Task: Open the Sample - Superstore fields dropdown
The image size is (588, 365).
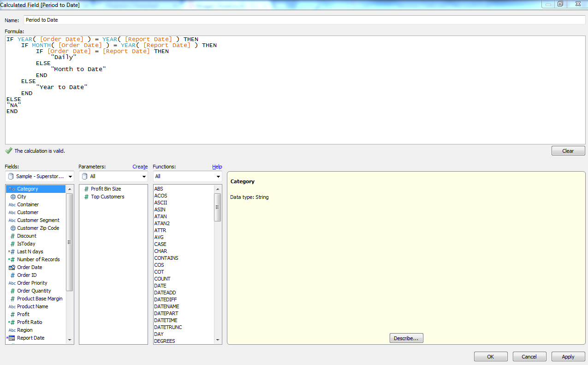Action: pyautogui.click(x=69, y=176)
